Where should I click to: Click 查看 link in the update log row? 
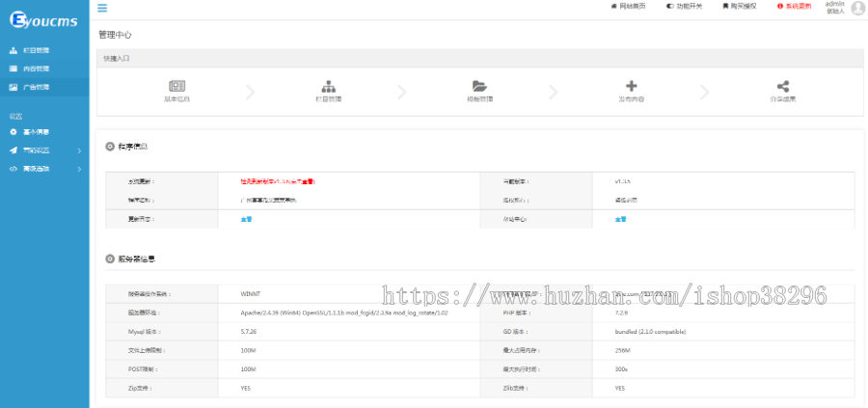pos(246,219)
